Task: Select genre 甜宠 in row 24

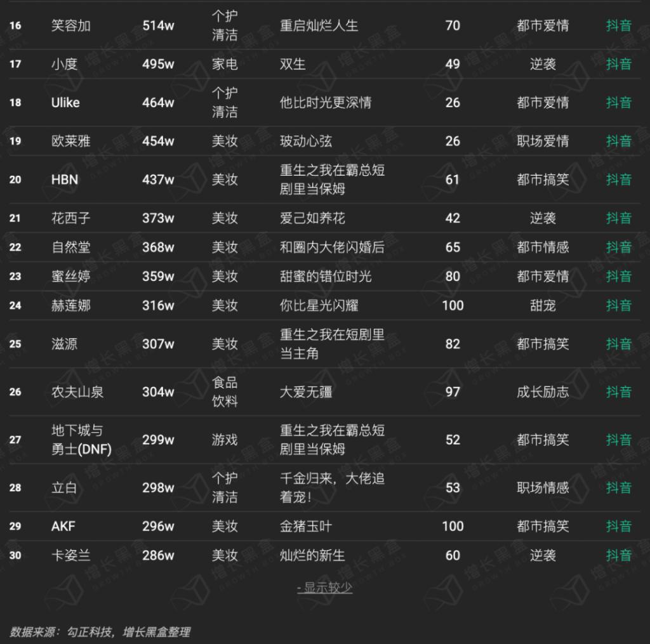Action: pyautogui.click(x=543, y=305)
